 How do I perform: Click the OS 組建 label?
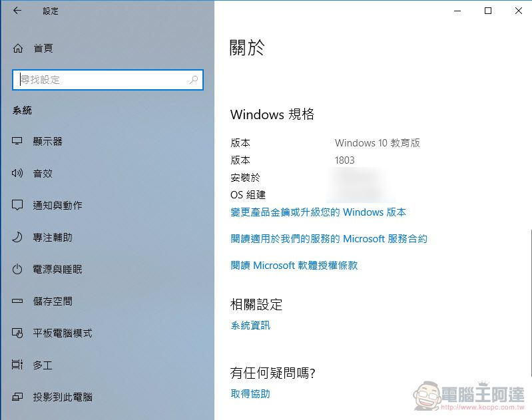[248, 195]
